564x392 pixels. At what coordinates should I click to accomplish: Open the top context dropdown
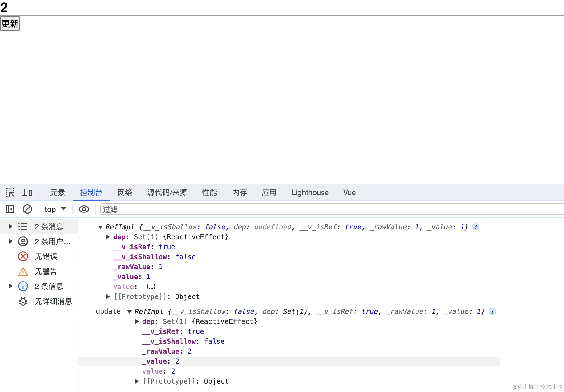coord(55,209)
